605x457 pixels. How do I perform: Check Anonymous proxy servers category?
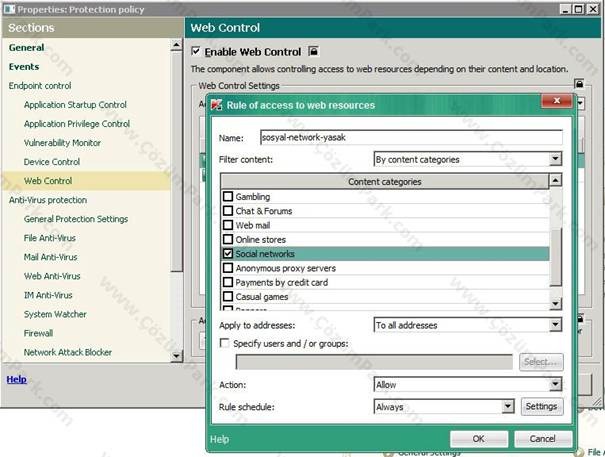pyautogui.click(x=228, y=268)
